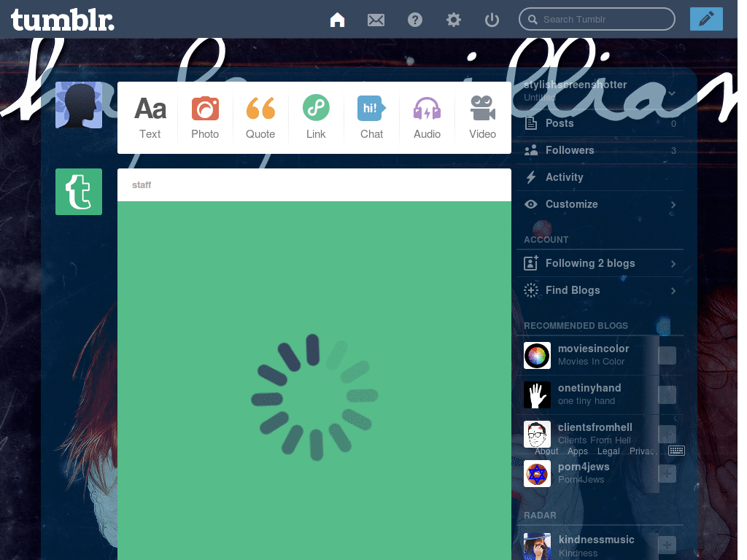Click the Find Blogs chevron
The width and height of the screenshot is (747, 560).
pyautogui.click(x=673, y=291)
